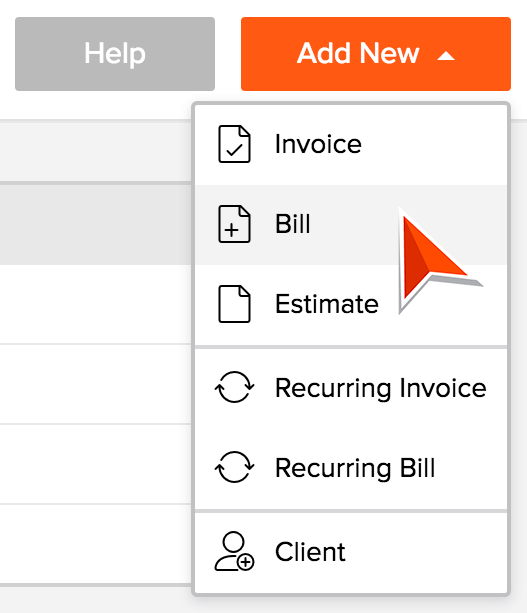Screen dimensions: 527x613
Task: Click the Invoice document checkmark icon
Action: [234, 144]
